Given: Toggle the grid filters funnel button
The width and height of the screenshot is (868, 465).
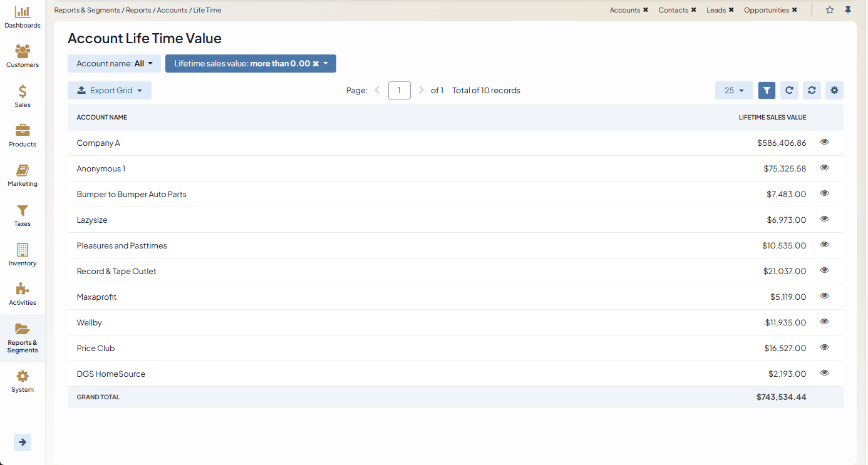Looking at the screenshot, I should click(x=767, y=91).
